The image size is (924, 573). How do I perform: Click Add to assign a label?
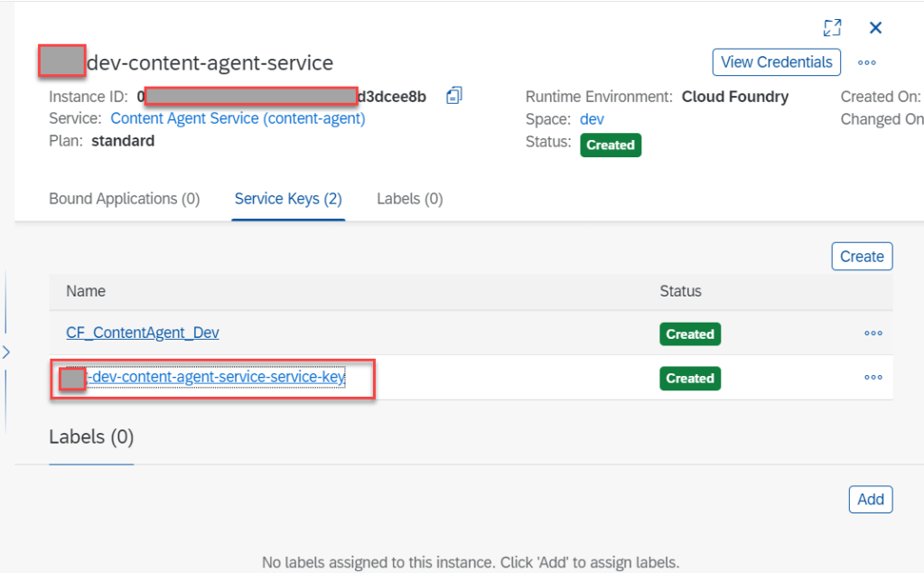click(x=870, y=500)
